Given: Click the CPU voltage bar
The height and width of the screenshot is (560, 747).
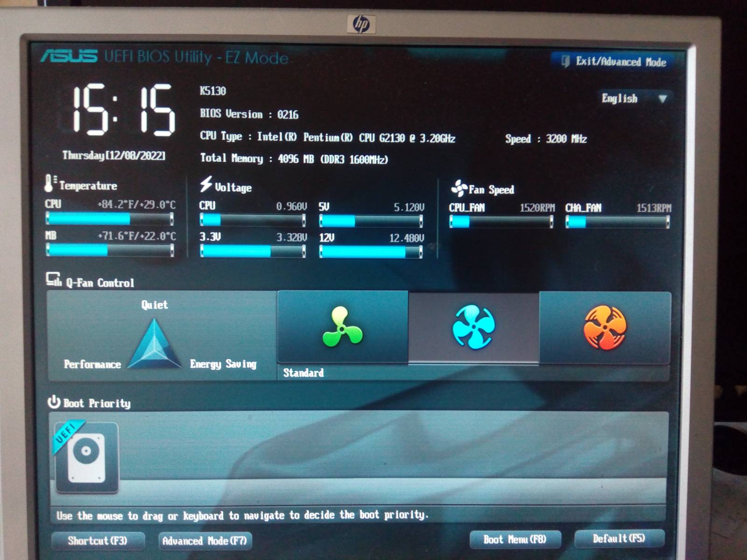Looking at the screenshot, I should 253,220.
